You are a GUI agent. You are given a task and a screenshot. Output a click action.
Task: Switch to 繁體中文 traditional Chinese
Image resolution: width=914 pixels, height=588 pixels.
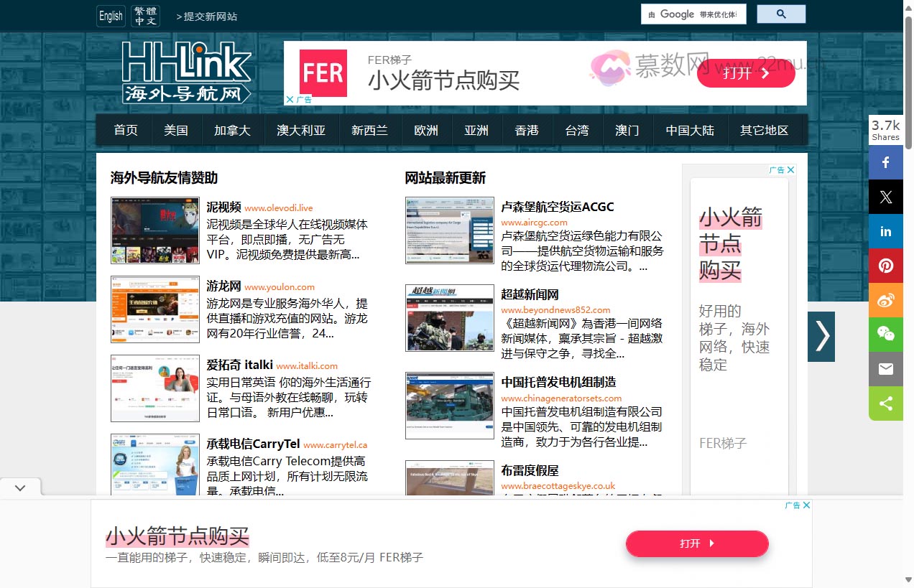click(145, 15)
